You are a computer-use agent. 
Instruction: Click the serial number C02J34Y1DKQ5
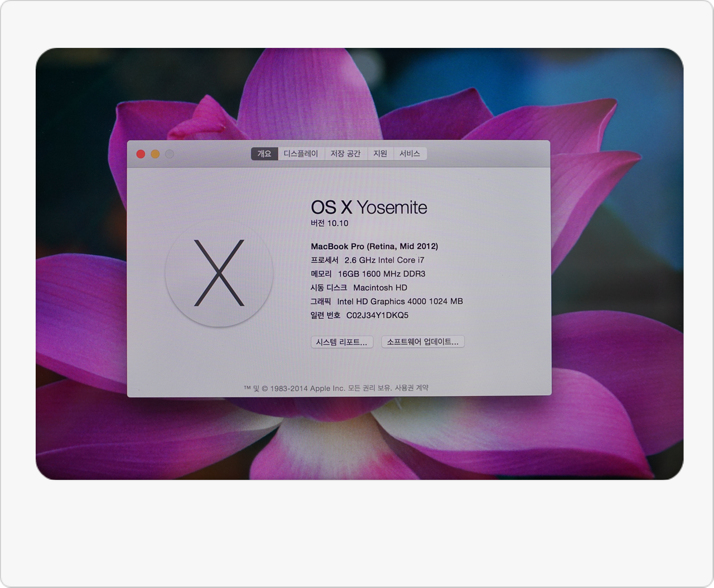click(378, 315)
